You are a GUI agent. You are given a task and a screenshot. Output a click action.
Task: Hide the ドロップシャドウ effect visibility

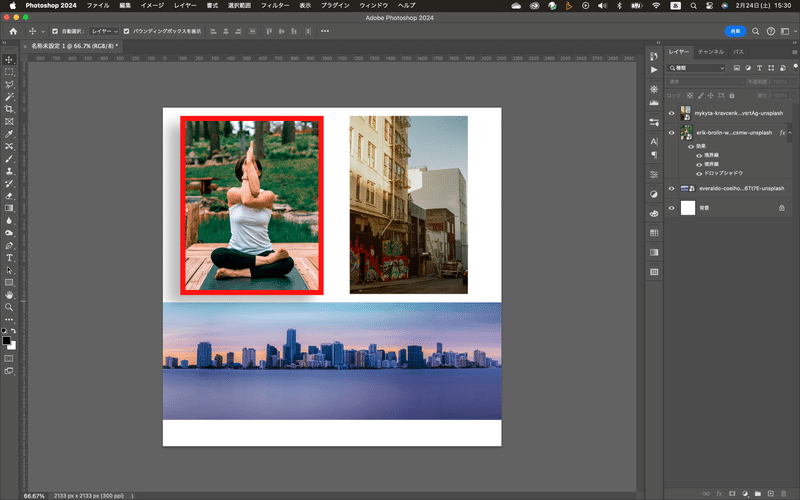[699, 173]
